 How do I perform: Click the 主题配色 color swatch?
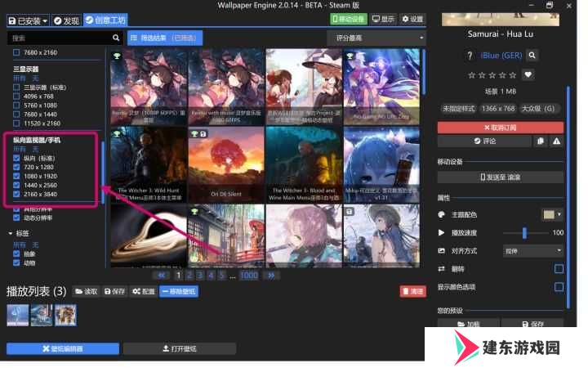coord(549,214)
